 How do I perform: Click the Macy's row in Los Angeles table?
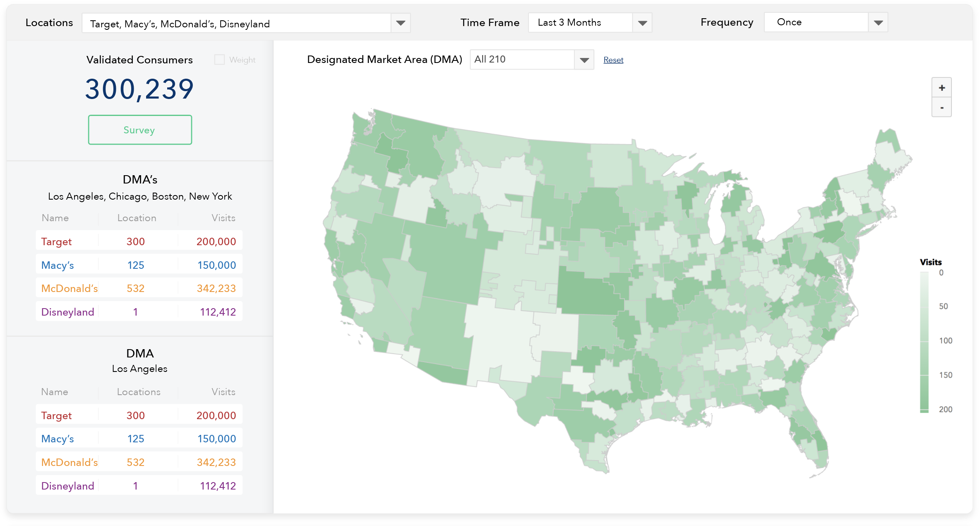point(139,439)
